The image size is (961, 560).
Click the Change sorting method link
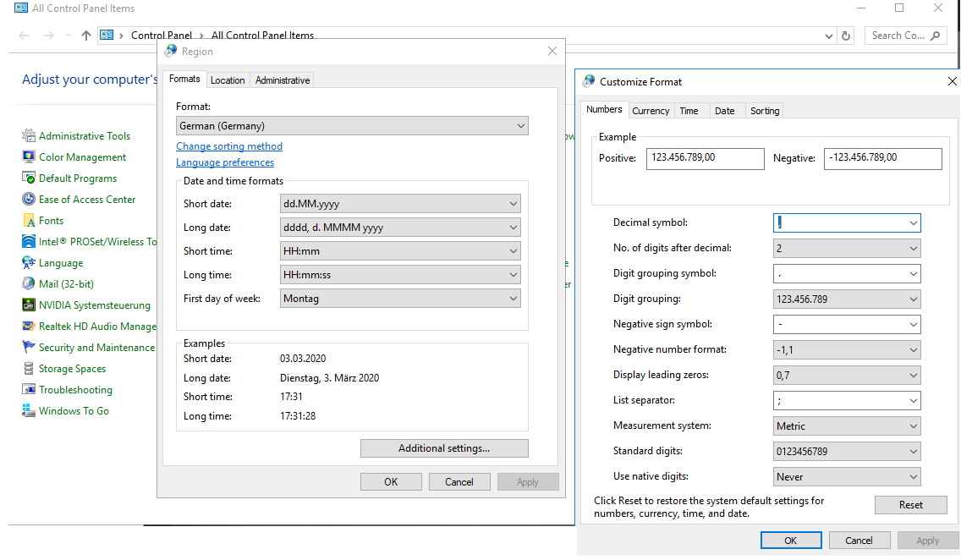229,146
